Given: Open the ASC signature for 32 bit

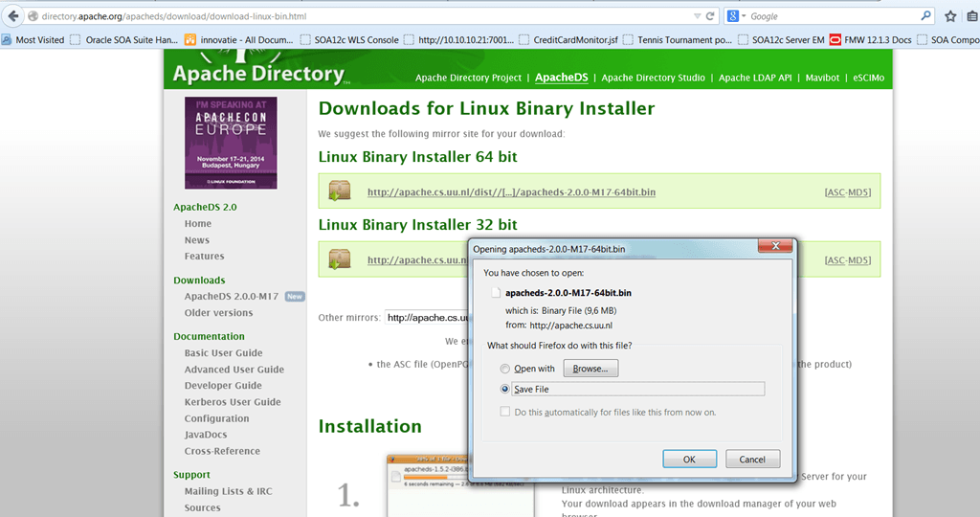Looking at the screenshot, I should (x=835, y=260).
